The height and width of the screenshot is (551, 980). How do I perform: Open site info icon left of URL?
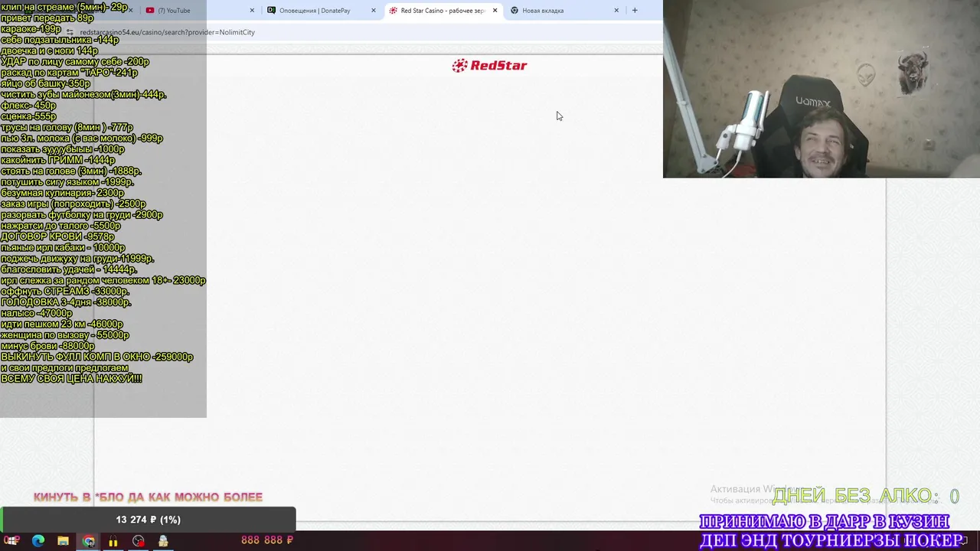point(70,32)
